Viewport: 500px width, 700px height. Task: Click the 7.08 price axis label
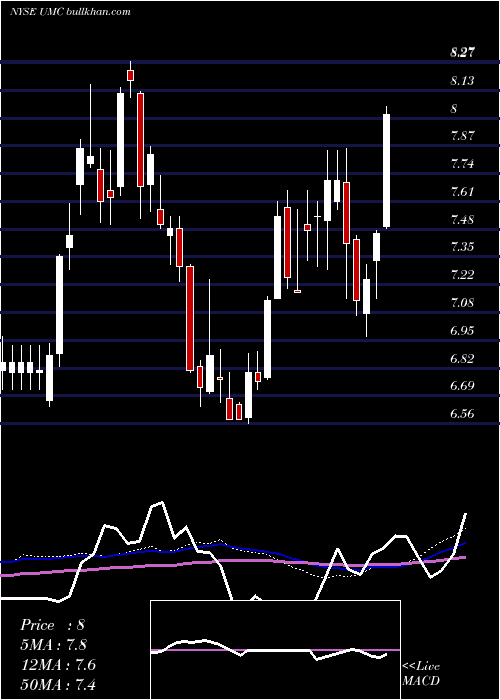click(462, 303)
